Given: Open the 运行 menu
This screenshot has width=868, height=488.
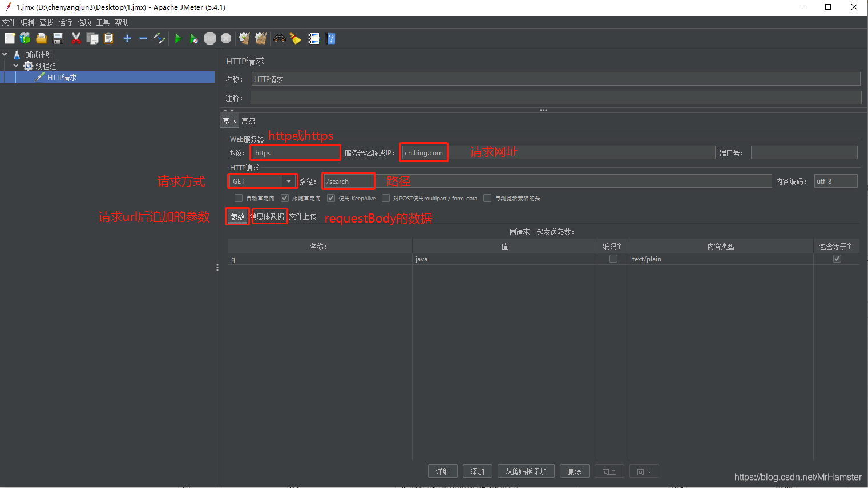Looking at the screenshot, I should point(65,22).
